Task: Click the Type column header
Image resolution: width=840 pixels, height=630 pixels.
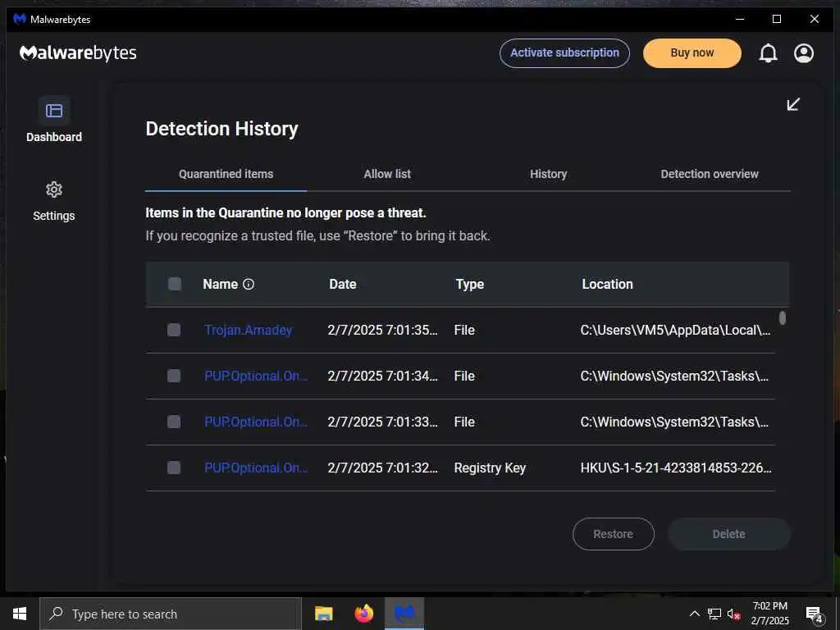Action: (470, 284)
